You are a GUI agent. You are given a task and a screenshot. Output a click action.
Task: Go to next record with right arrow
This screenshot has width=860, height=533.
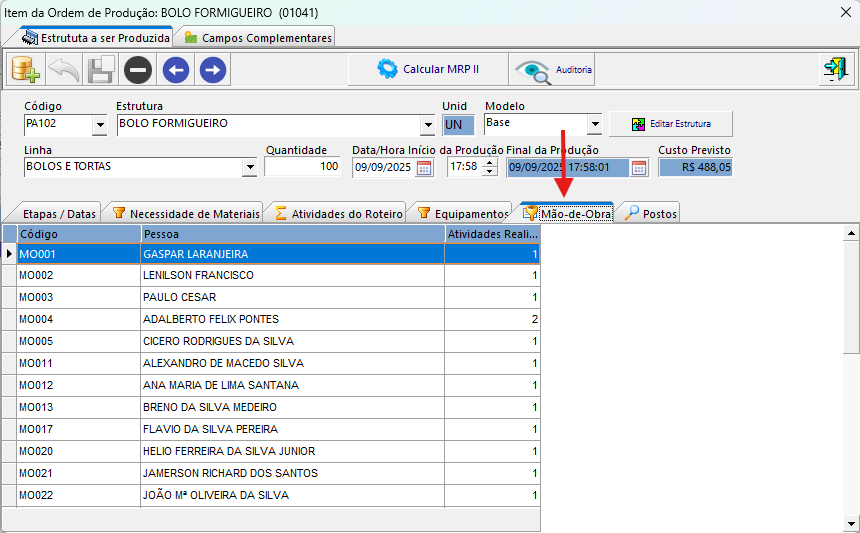click(212, 70)
